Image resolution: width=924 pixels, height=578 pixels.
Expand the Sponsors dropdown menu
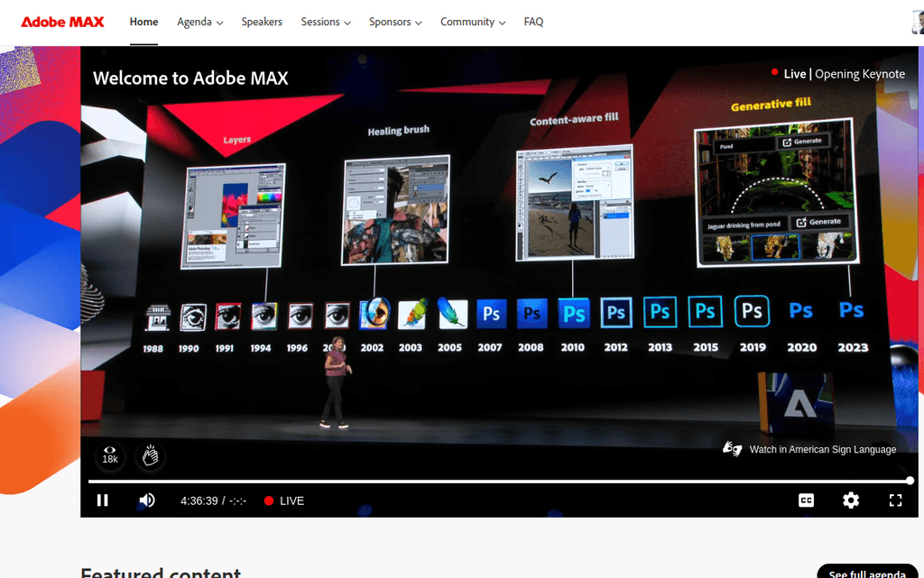pos(395,22)
